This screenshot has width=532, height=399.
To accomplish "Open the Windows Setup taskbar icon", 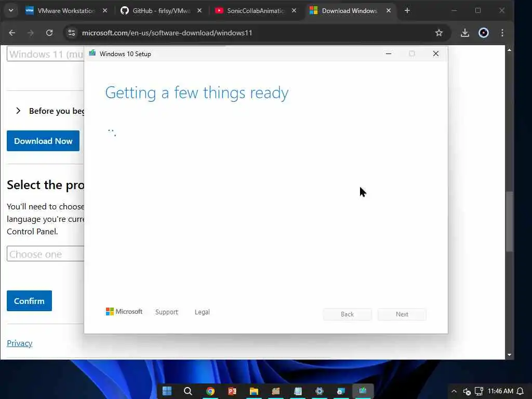I will pyautogui.click(x=363, y=391).
